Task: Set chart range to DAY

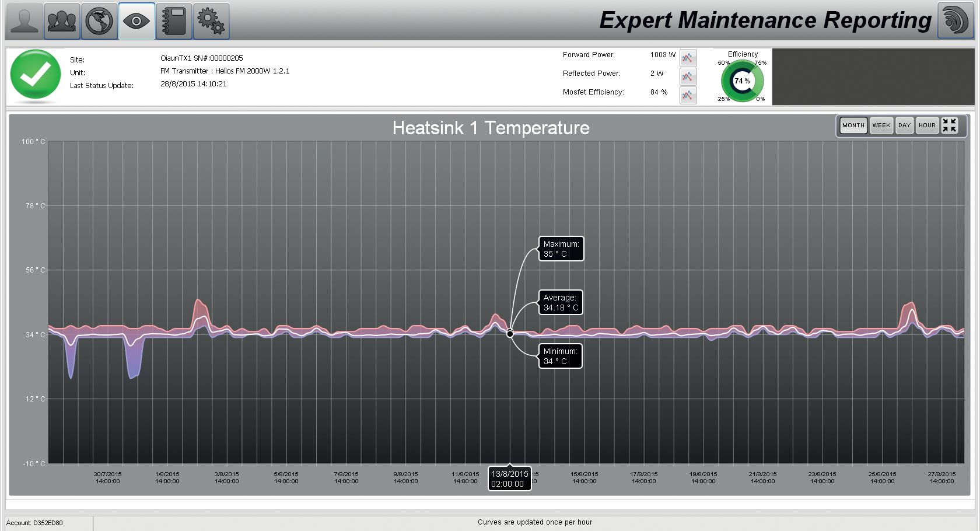Action: 904,125
